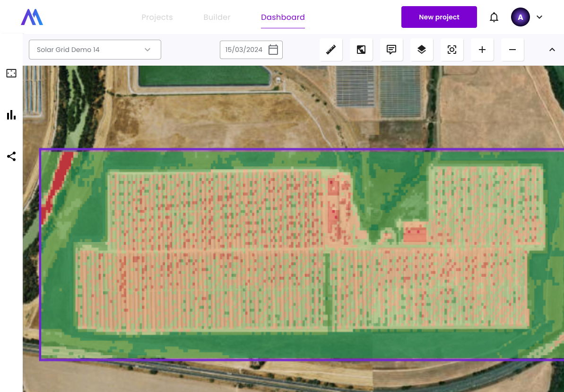Open the comments annotation tool
Viewport: 564px width, 392px height.
click(391, 50)
